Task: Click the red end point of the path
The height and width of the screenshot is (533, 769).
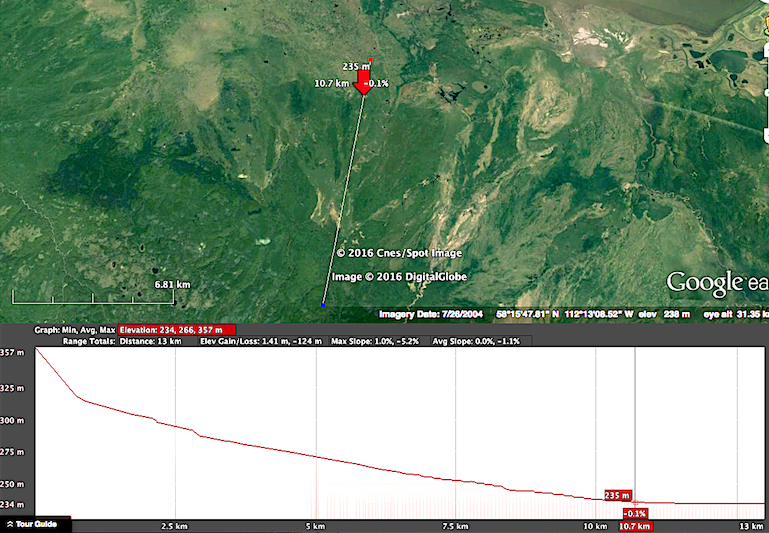Action: 371,59
